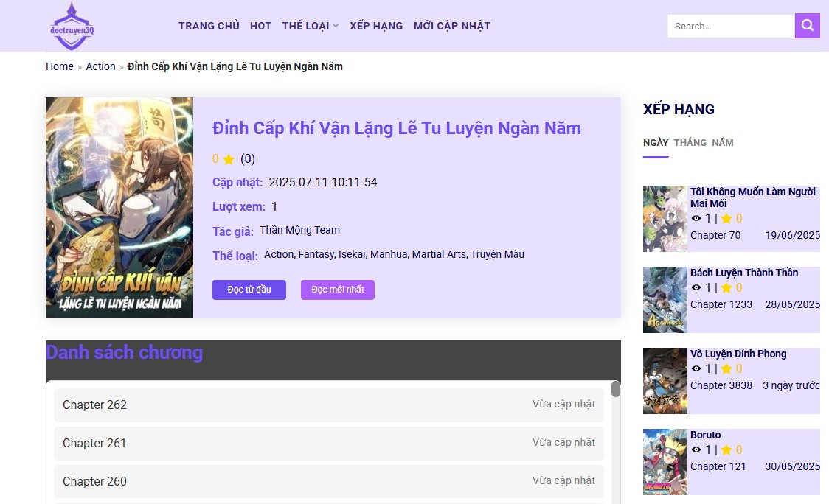Click the star icon under Bách Luyện Thành Thần

point(726,287)
